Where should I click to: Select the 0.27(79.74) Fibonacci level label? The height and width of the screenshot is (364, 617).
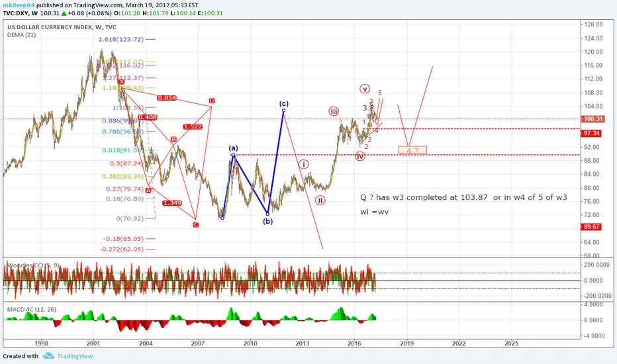tap(124, 189)
